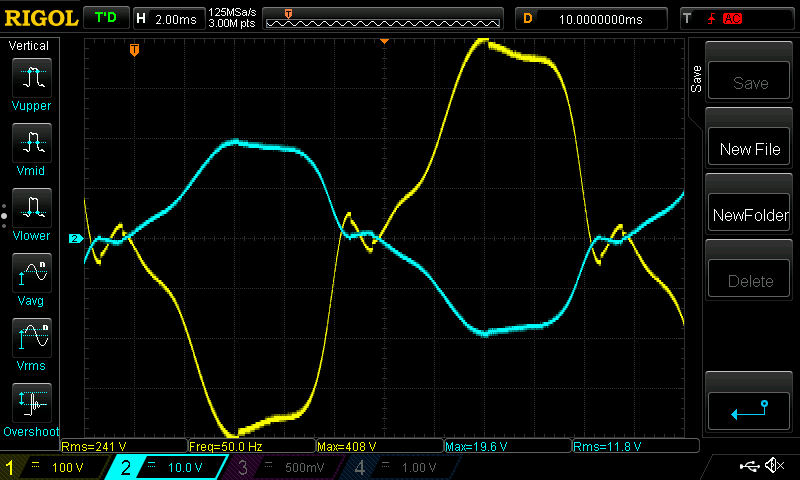Click the T'D trigger status indicator
This screenshot has width=800, height=480.
106,18
